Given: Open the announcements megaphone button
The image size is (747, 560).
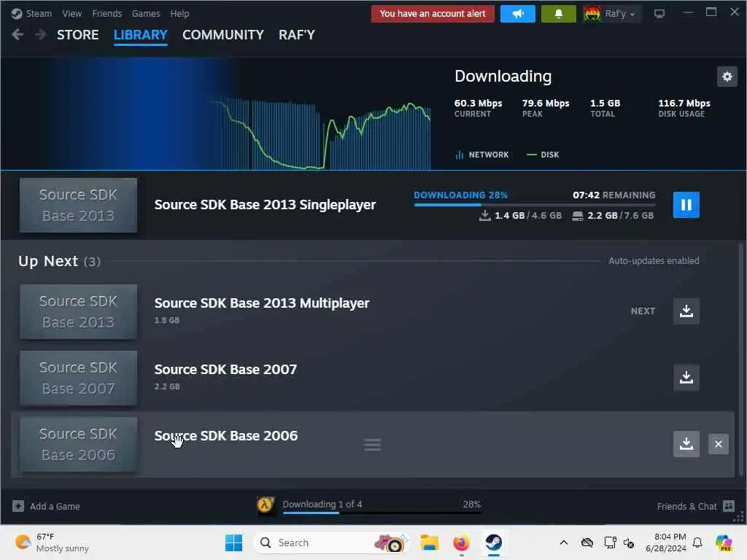Looking at the screenshot, I should click(x=518, y=14).
